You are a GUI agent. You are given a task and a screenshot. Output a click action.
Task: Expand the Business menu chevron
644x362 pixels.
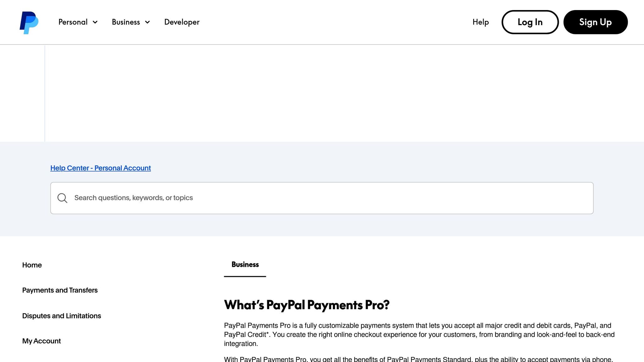[x=147, y=22]
